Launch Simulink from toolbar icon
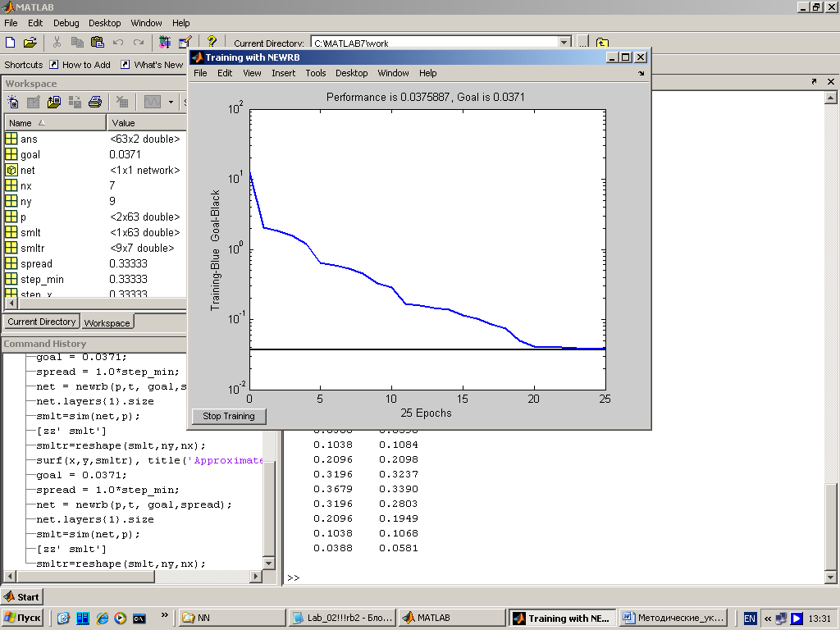Screen dimensions: 840x630 tap(164, 43)
